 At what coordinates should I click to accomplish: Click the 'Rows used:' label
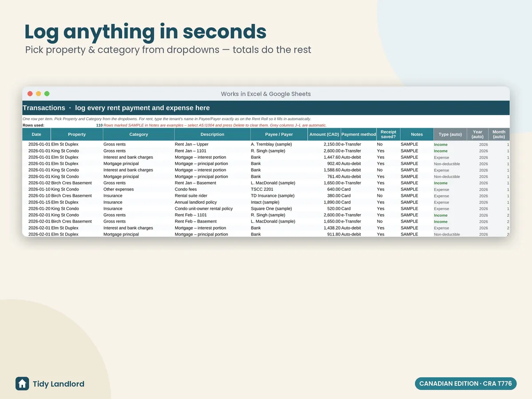point(34,125)
